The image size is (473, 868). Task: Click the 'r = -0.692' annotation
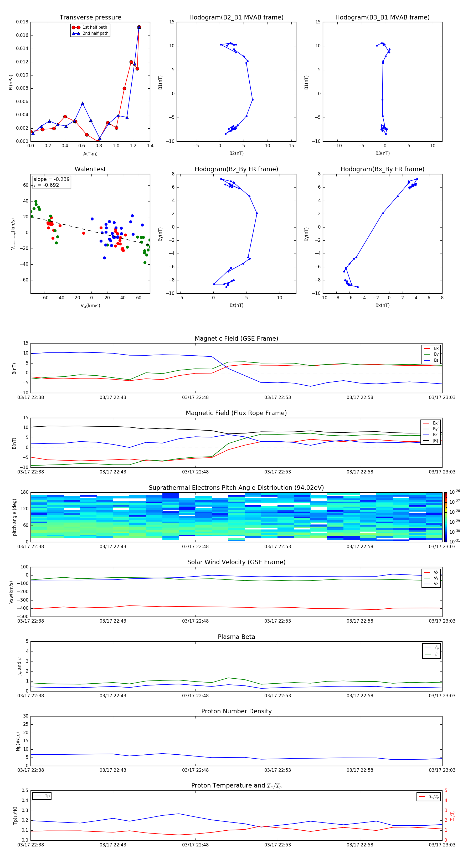pyautogui.click(x=47, y=185)
